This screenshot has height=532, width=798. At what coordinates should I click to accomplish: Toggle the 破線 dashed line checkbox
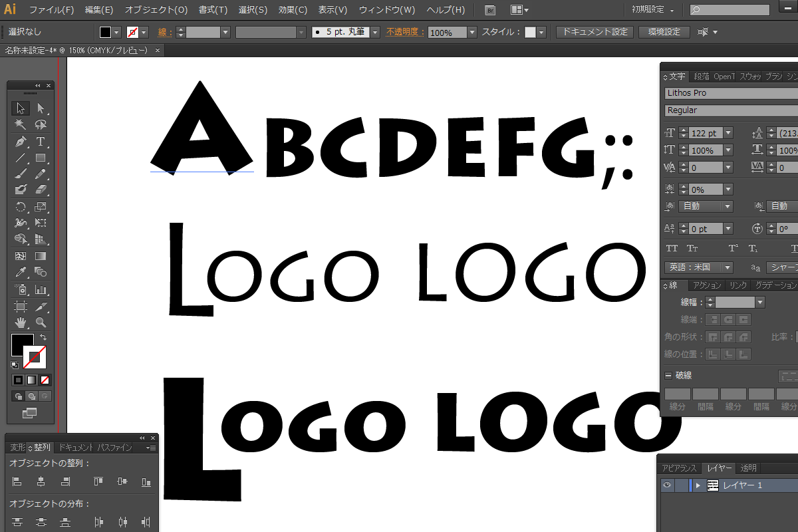click(668, 376)
